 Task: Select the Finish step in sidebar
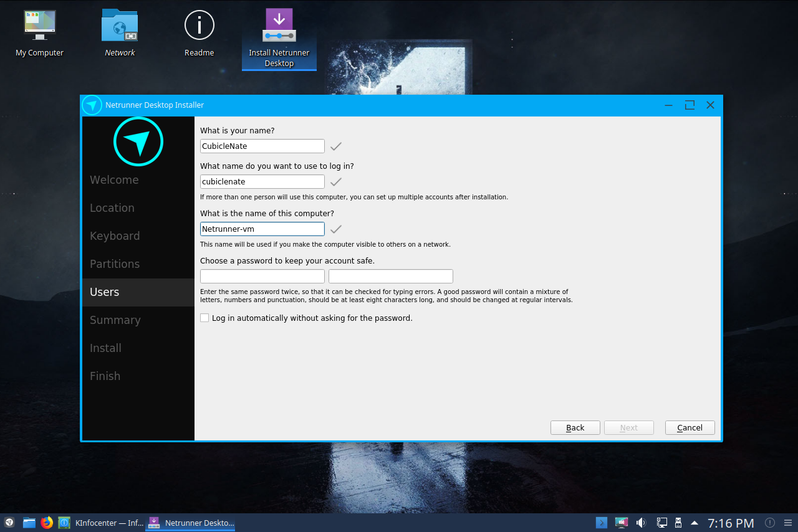pos(138,376)
